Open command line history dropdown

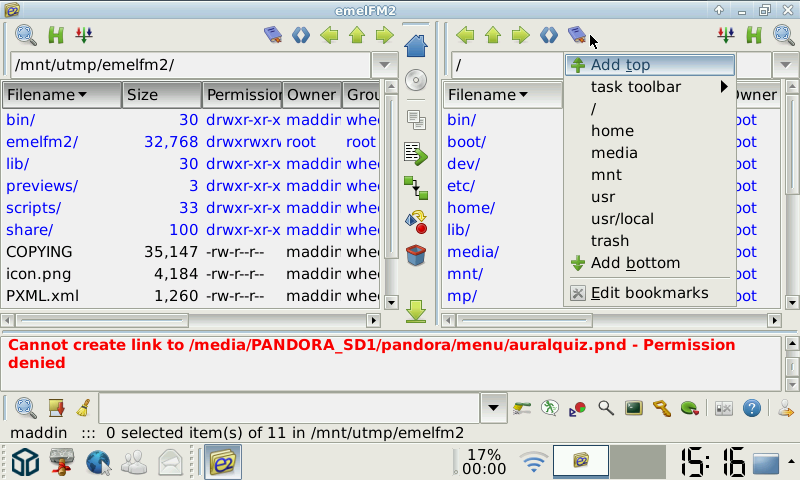493,408
